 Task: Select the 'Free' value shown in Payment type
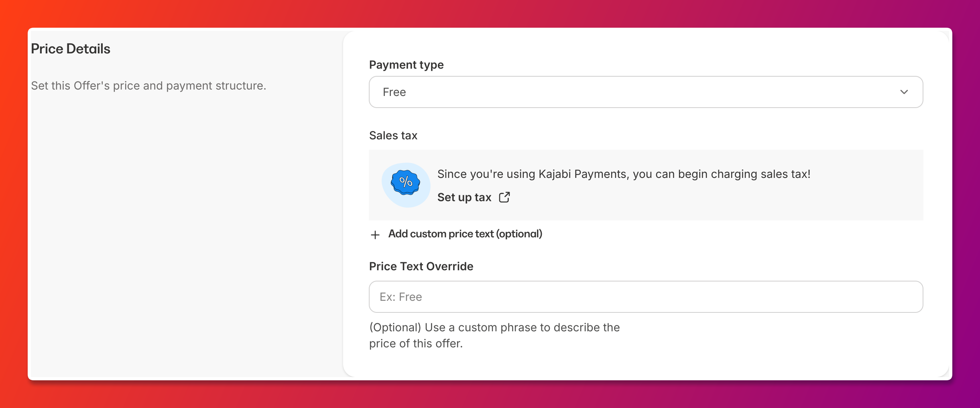point(394,92)
